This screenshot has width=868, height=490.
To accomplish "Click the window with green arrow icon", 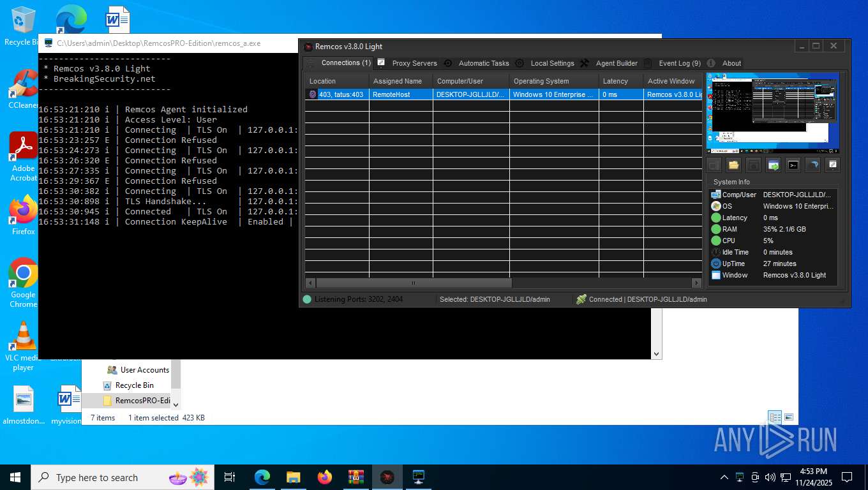I will pyautogui.click(x=773, y=165).
